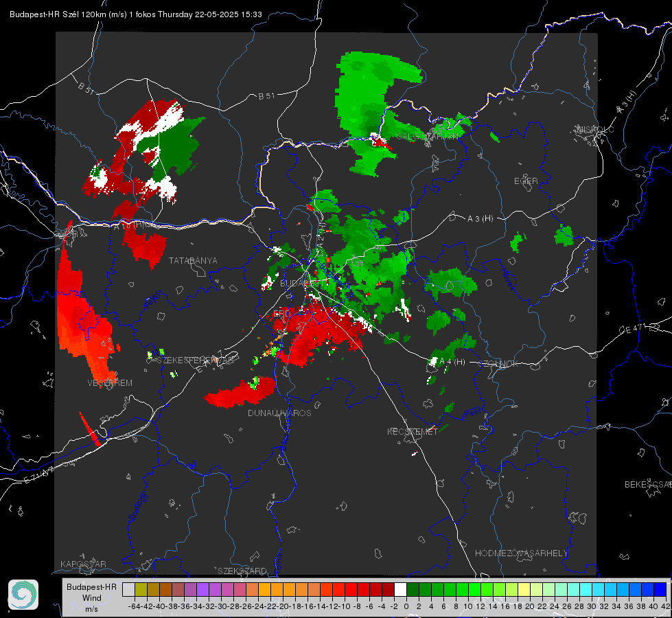Click the 'Heves' county label
Viewport: 672px width, 618px height.
point(507,279)
